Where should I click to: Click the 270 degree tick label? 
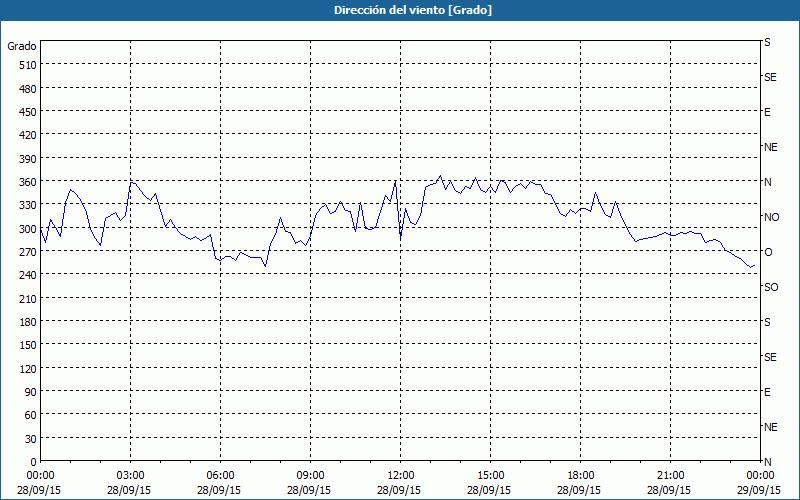(x=28, y=252)
